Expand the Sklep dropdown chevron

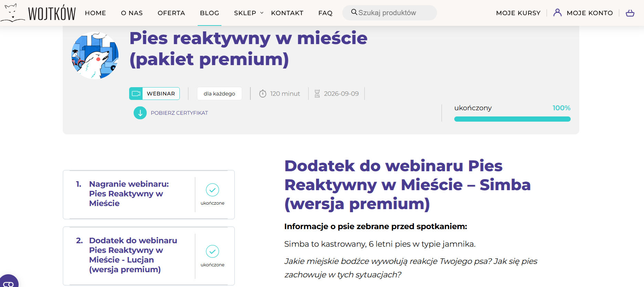coord(262,13)
